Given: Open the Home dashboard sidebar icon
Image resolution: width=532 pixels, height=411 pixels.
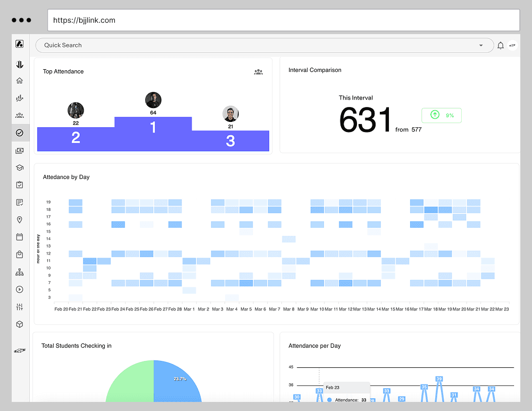Looking at the screenshot, I should pyautogui.click(x=20, y=80).
